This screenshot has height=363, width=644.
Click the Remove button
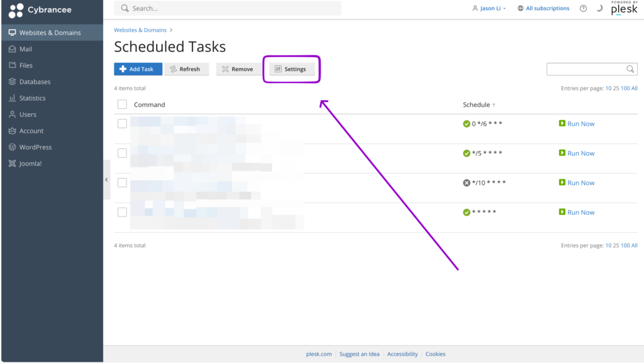(238, 69)
